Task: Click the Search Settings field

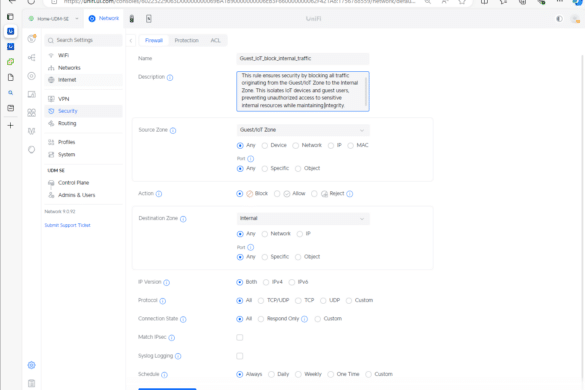Action: point(83,40)
